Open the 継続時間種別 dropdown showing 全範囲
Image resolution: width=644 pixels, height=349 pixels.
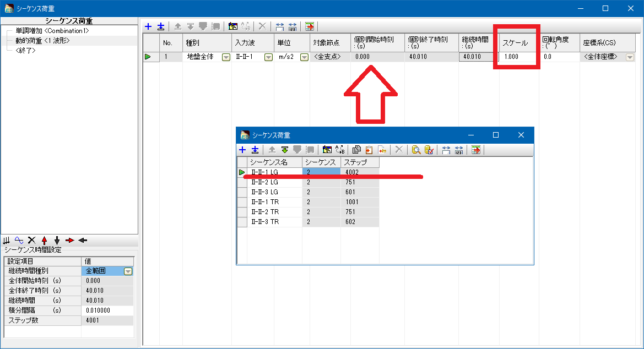coord(128,271)
